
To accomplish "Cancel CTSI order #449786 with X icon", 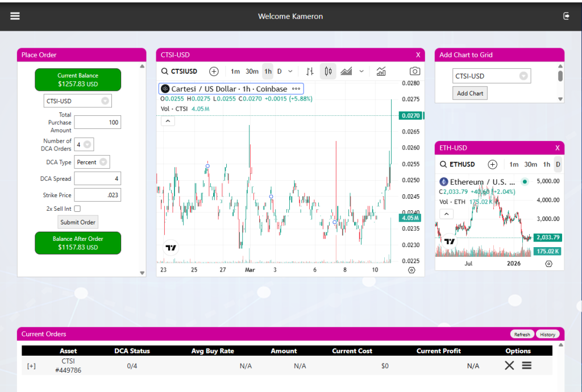I will (x=509, y=365).
